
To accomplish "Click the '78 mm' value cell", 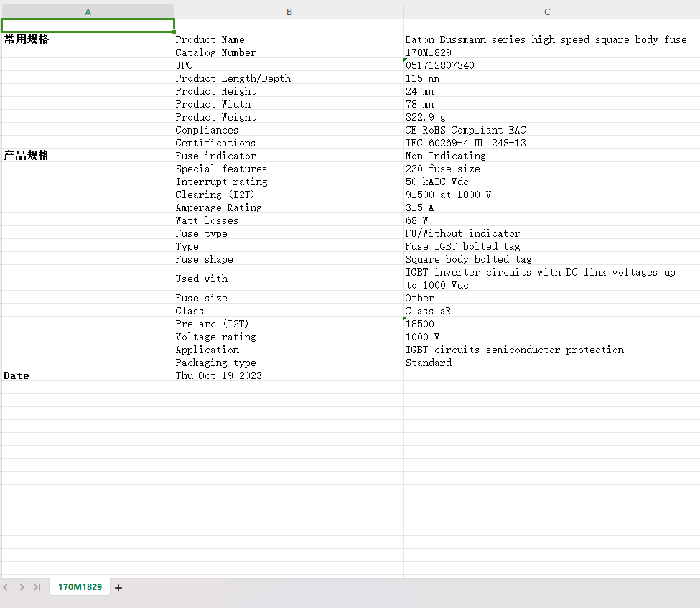I will (547, 104).
